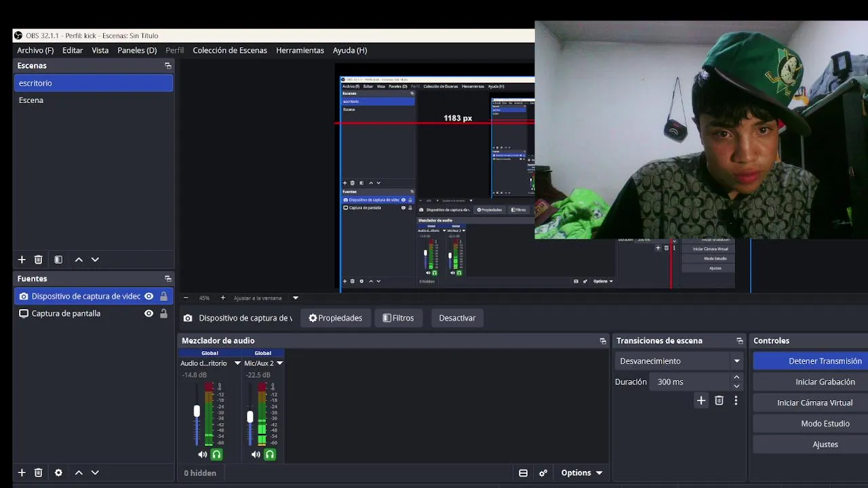Enable Modo Estudio
Viewport: 868px width, 488px height.
810,424
